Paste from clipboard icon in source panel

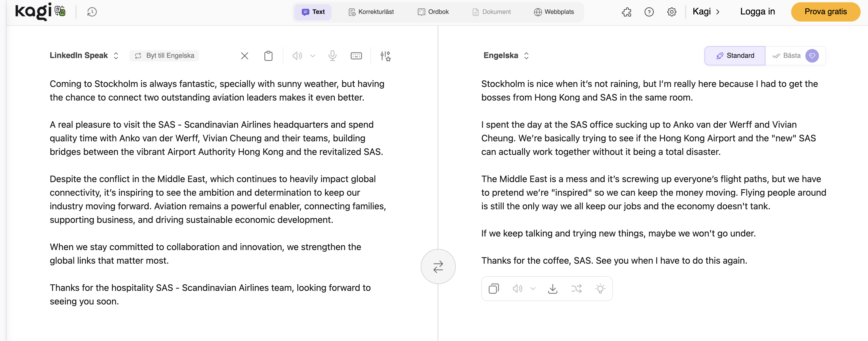point(268,56)
